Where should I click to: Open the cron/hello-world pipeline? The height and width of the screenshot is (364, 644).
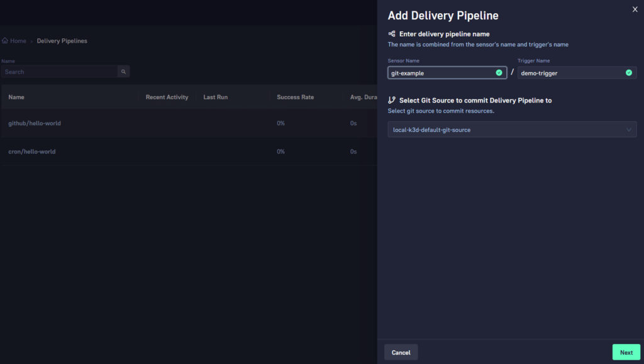[x=31, y=152]
